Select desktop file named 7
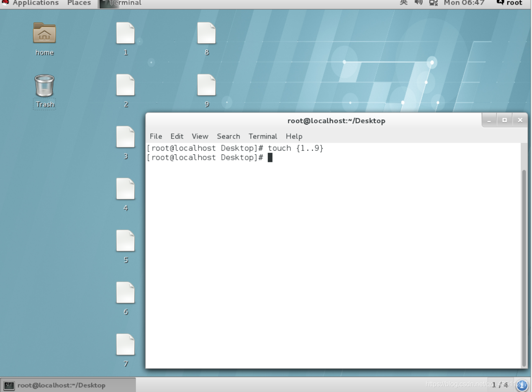532x392 pixels. click(126, 345)
